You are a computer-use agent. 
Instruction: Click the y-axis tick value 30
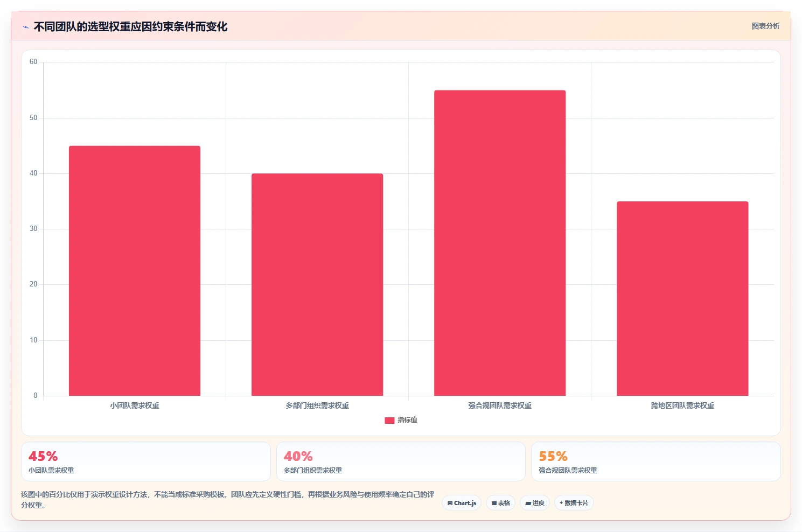33,229
